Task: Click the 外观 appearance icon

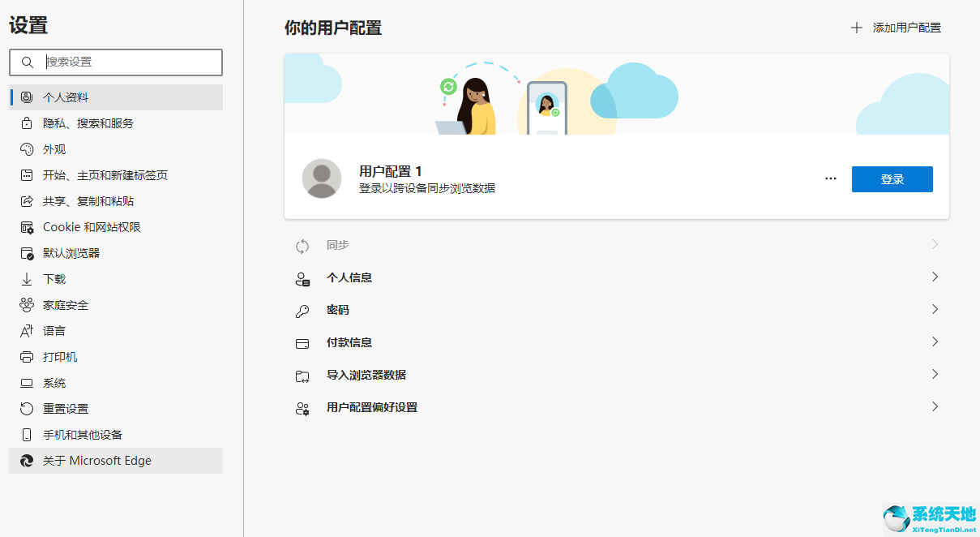Action: click(27, 148)
